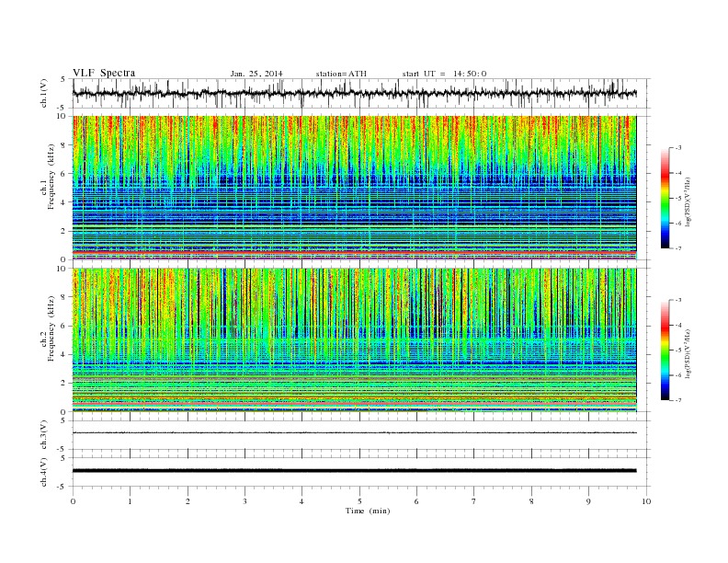Click the "-4" tick on ch.2 colorbar
Viewport: 728px width, 563px height.
click(677, 325)
